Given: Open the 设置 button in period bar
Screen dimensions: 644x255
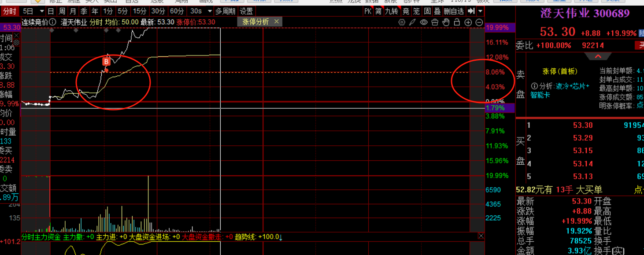Looking at the screenshot, I should (246, 11).
